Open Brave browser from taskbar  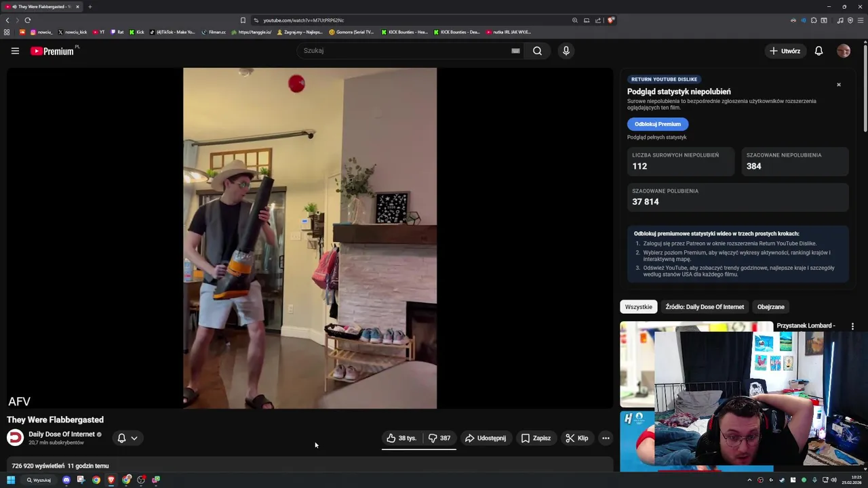click(x=111, y=480)
